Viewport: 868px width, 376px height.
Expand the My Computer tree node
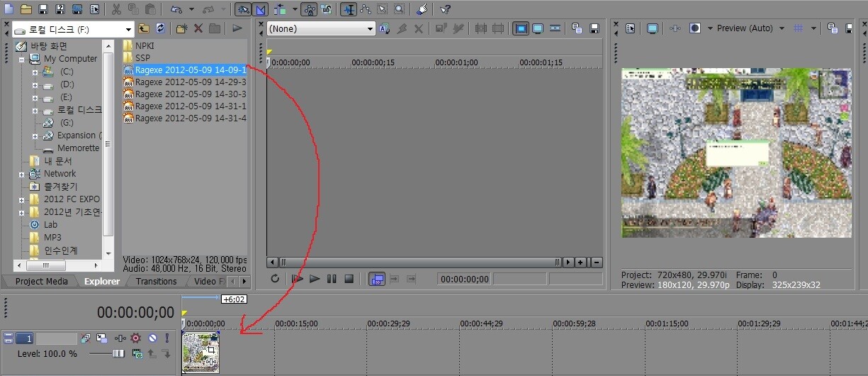[x=22, y=59]
